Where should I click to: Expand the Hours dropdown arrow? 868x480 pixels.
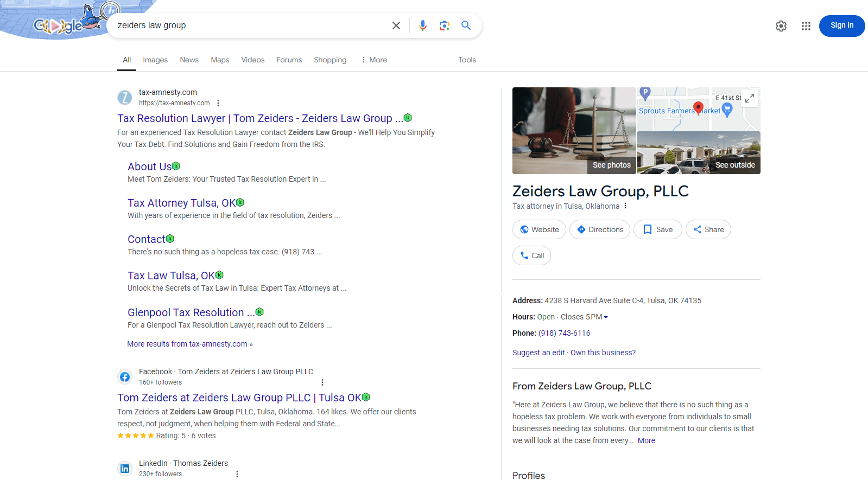[606, 317]
